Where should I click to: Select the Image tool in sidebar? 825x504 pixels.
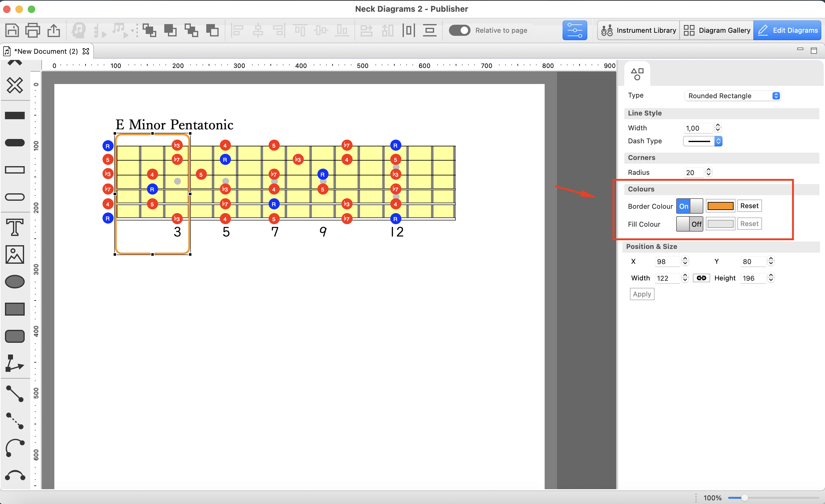tap(15, 254)
